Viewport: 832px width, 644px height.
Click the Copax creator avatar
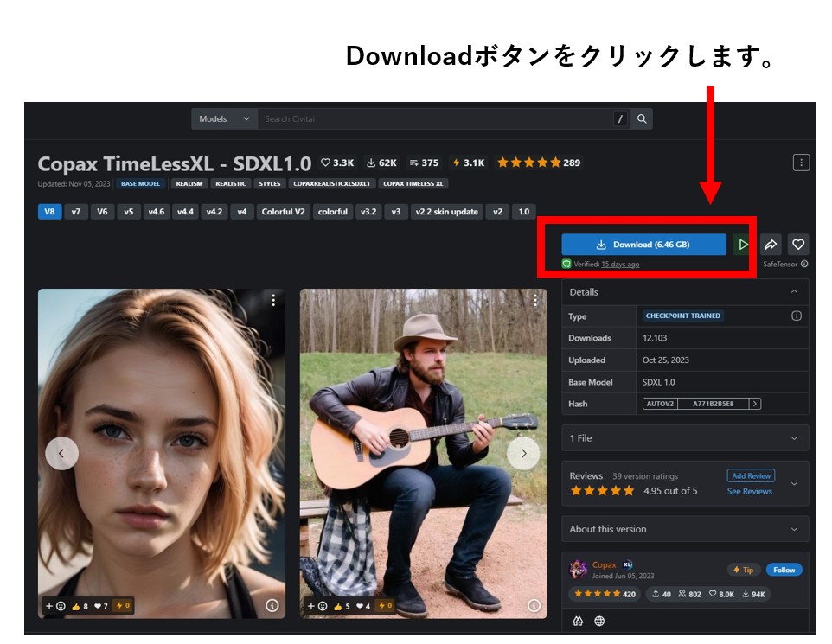pos(578,570)
